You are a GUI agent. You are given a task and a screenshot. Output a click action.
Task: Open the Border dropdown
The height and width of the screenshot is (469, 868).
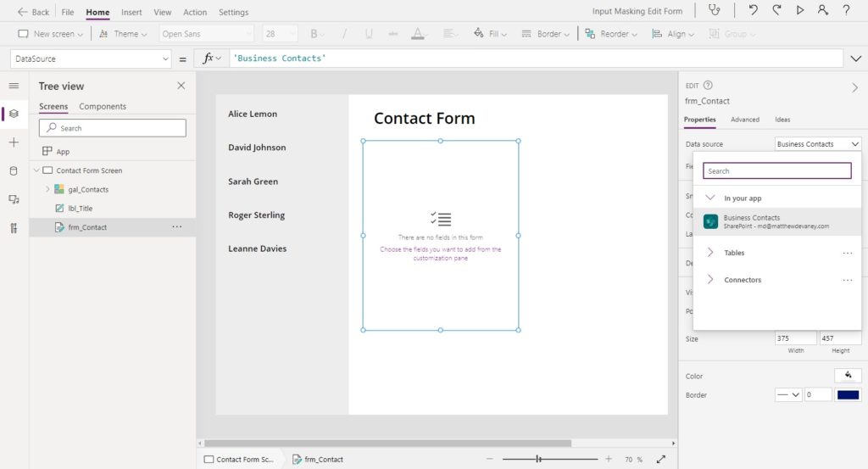545,34
